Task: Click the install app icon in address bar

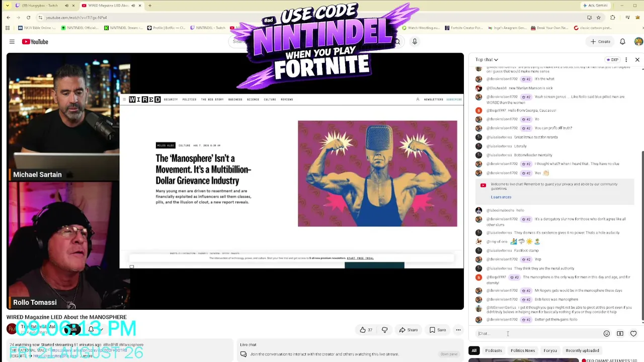Action: tap(589, 18)
